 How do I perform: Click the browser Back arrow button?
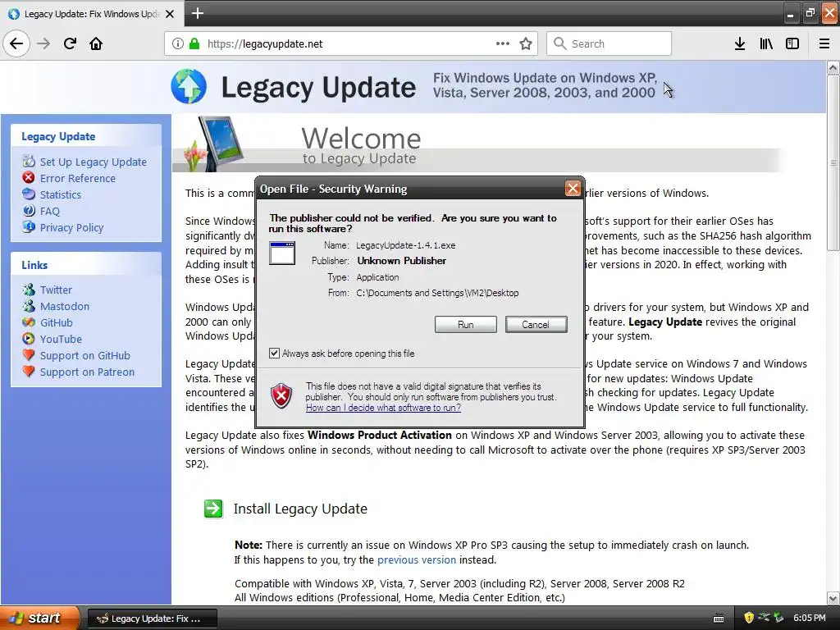(x=16, y=43)
